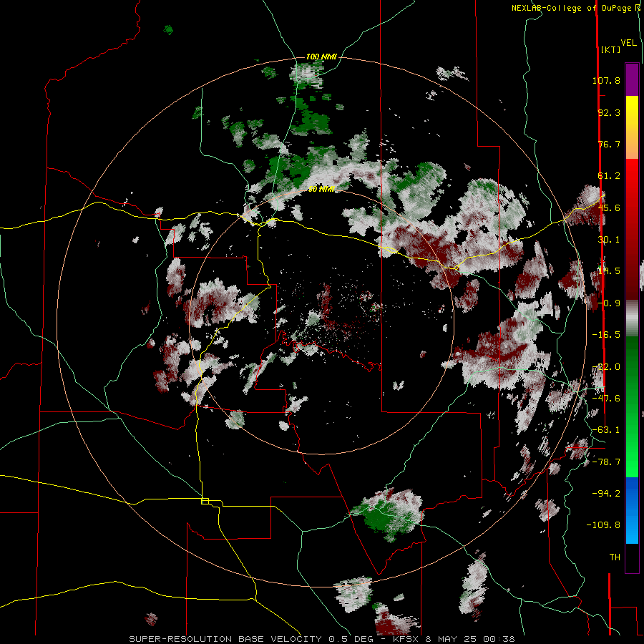Click the blue segment of velocity color bar
The width and height of the screenshot is (644, 644).
tap(632, 510)
